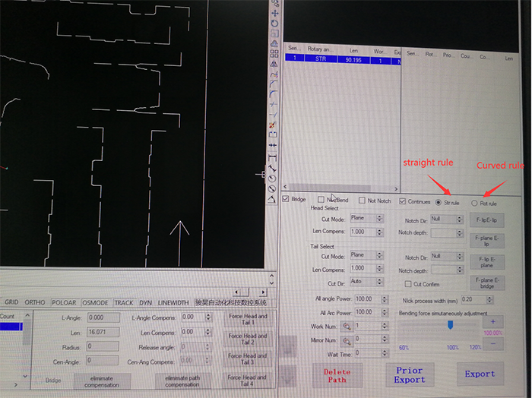Select the Offset curve tool icon

tap(274, 74)
